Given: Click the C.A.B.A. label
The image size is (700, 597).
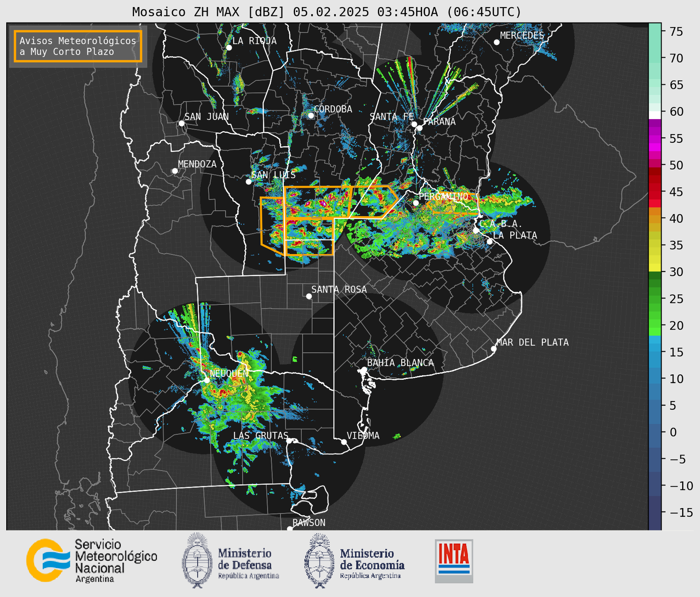Looking at the screenshot, I should pyautogui.click(x=500, y=224).
